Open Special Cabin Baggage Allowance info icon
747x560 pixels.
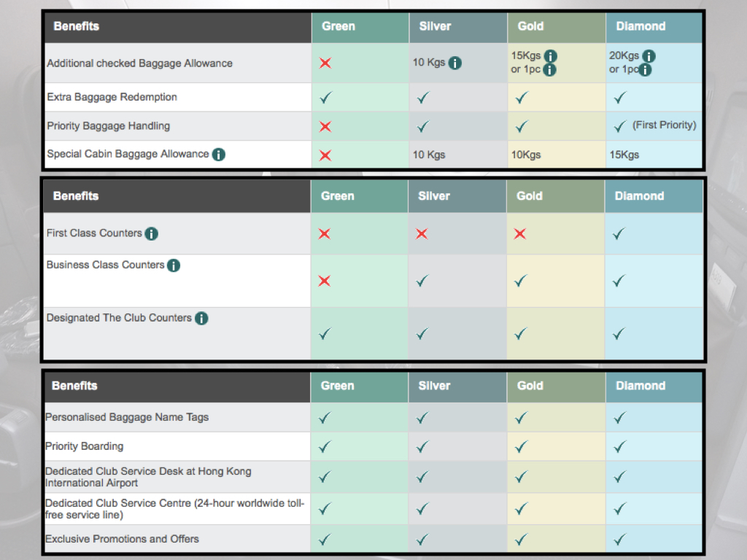219,155
